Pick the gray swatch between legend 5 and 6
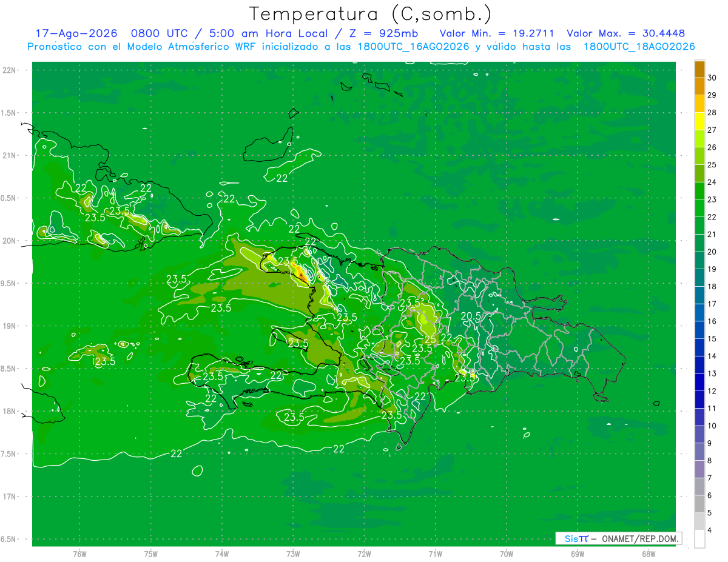Viewport: 728px width, 562px height. 699,504
